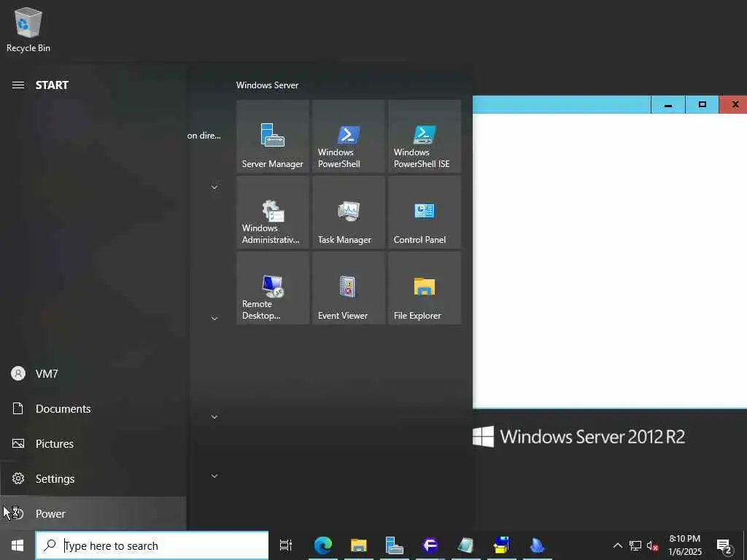Viewport: 747px width, 560px height.
Task: Open Documents from the Start sidebar
Action: pos(93,408)
